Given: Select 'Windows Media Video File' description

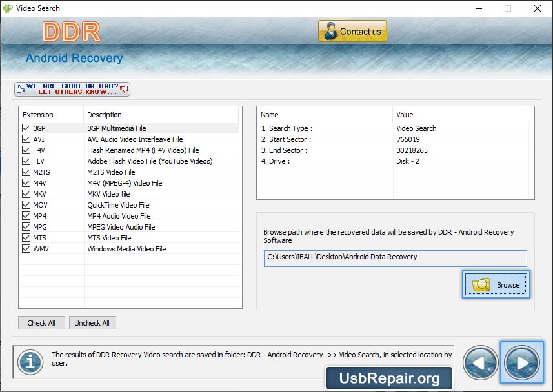Looking at the screenshot, I should [x=126, y=248].
